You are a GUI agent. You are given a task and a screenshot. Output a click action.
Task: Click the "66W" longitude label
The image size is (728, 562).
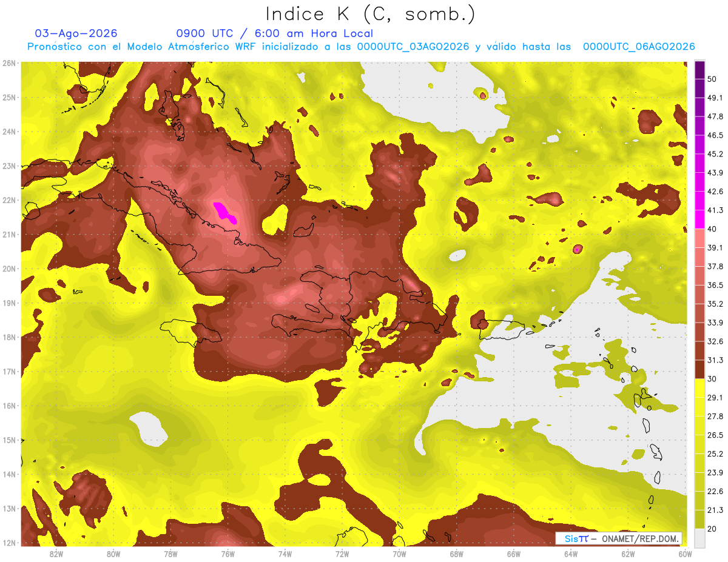tap(514, 554)
